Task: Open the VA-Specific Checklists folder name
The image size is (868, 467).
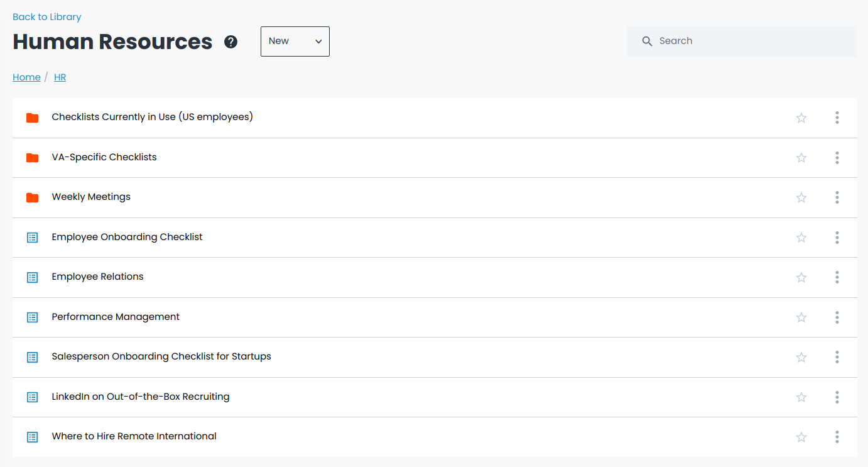Action: 104,157
